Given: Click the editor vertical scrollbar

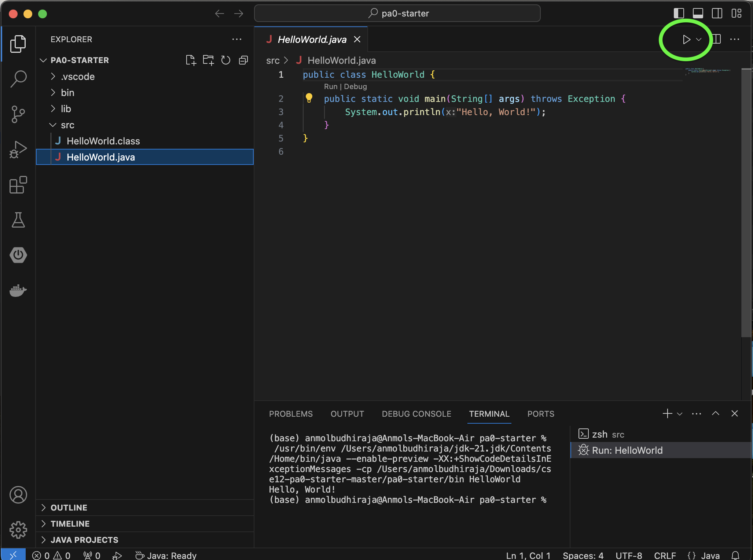Looking at the screenshot, I should coord(746,203).
